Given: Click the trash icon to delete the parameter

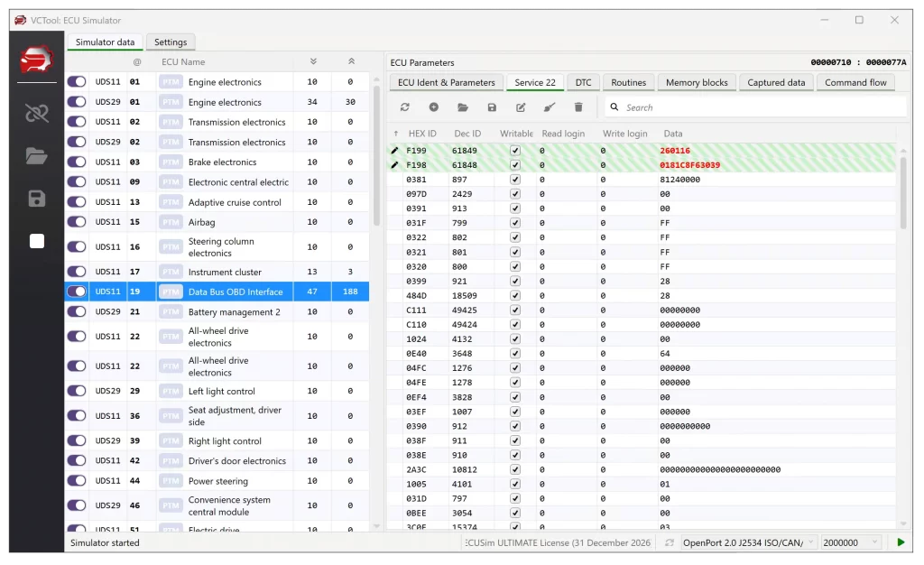Looking at the screenshot, I should click(578, 107).
